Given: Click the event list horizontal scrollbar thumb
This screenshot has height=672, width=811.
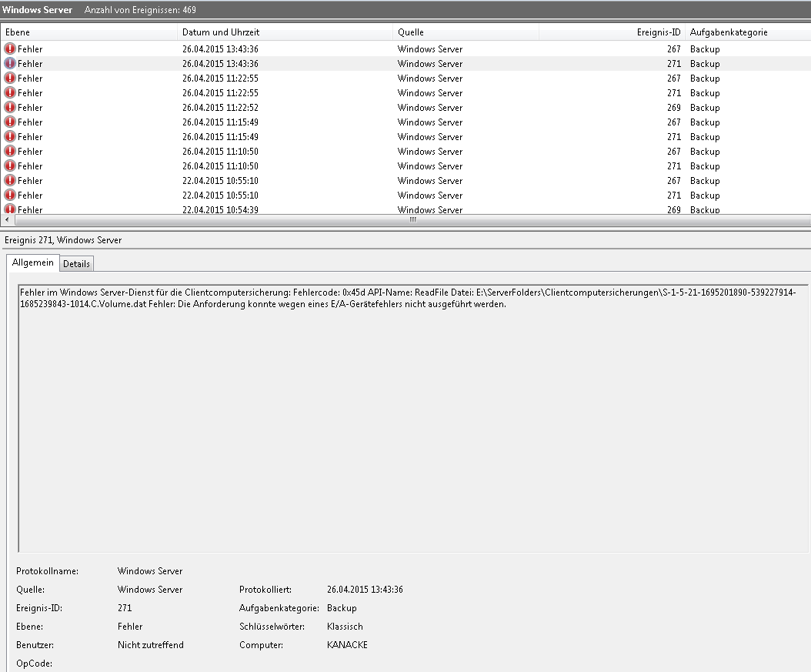Looking at the screenshot, I should point(412,220).
